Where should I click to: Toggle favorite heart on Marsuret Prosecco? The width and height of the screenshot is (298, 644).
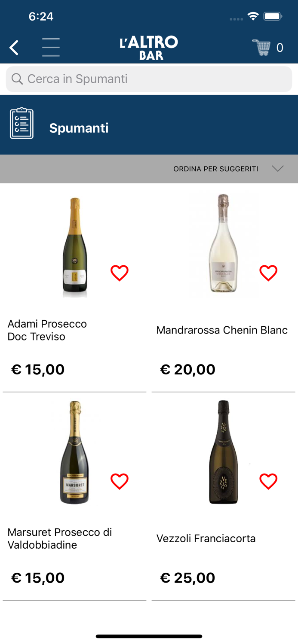click(120, 481)
